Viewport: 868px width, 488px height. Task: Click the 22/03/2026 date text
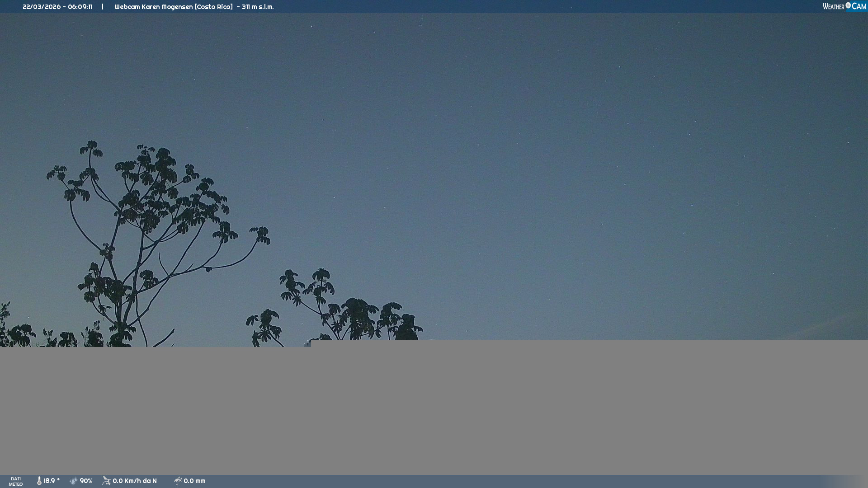click(x=41, y=7)
